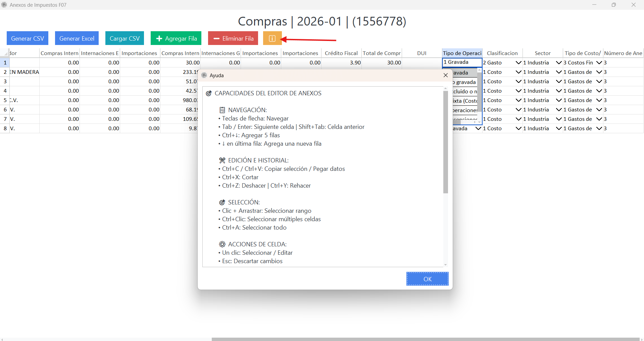Expand row 2 Clasificacion dropdown arrow

[518, 72]
